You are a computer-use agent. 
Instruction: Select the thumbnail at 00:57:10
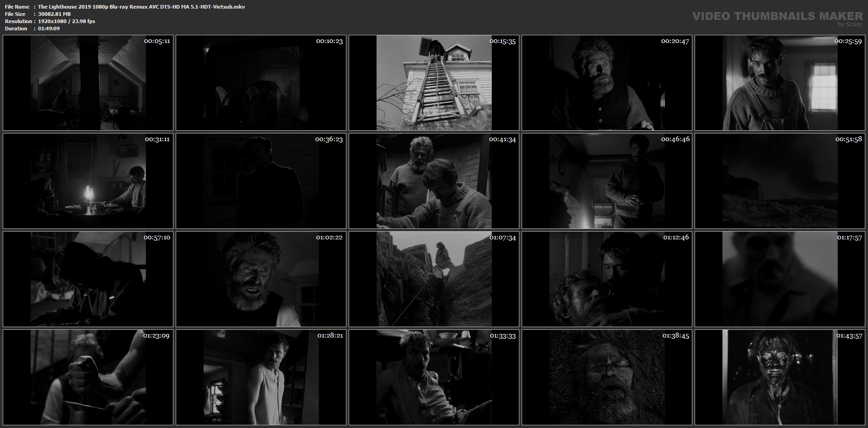(88, 279)
